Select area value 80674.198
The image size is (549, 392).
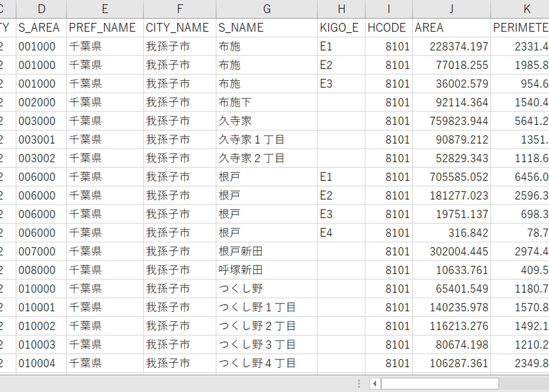[x=452, y=344]
